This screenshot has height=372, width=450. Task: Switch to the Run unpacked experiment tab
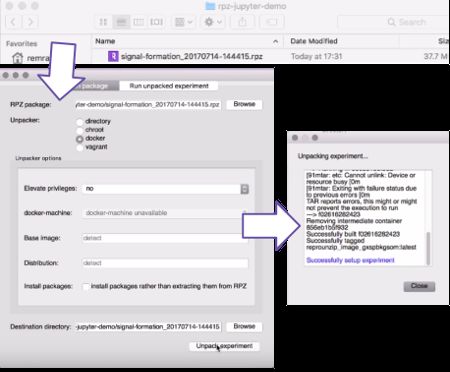pyautogui.click(x=169, y=86)
